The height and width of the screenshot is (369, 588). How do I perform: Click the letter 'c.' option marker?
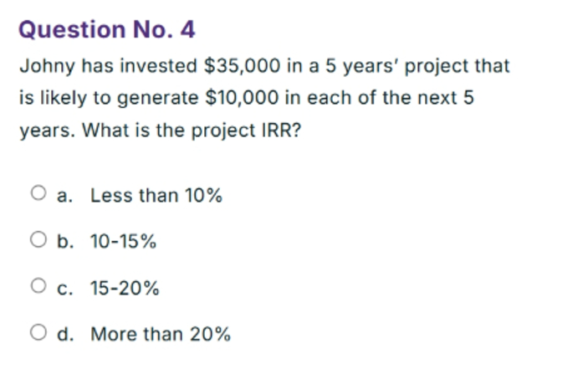pyautogui.click(x=65, y=290)
